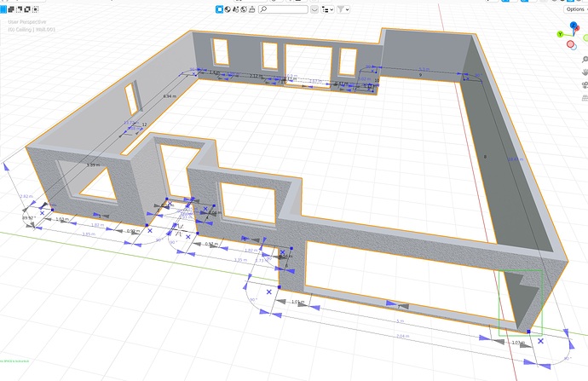Snap view to blue Z axis gizmo
Screen dimensions: 588x381
point(574,25)
